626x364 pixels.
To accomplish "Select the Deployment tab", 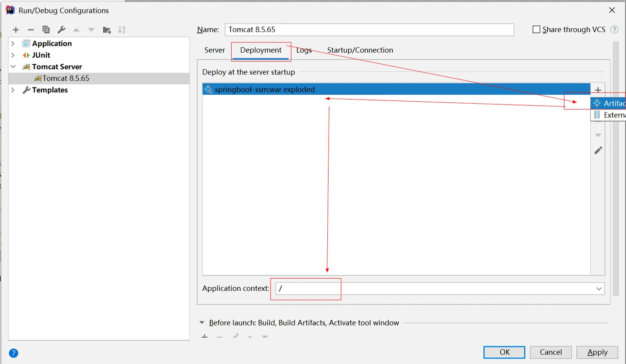I will click(261, 50).
